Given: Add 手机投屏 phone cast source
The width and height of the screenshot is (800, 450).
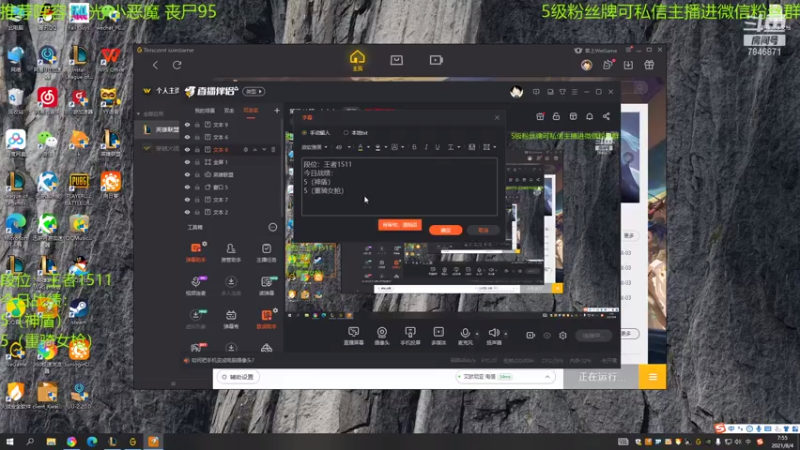Looking at the screenshot, I should 410,336.
